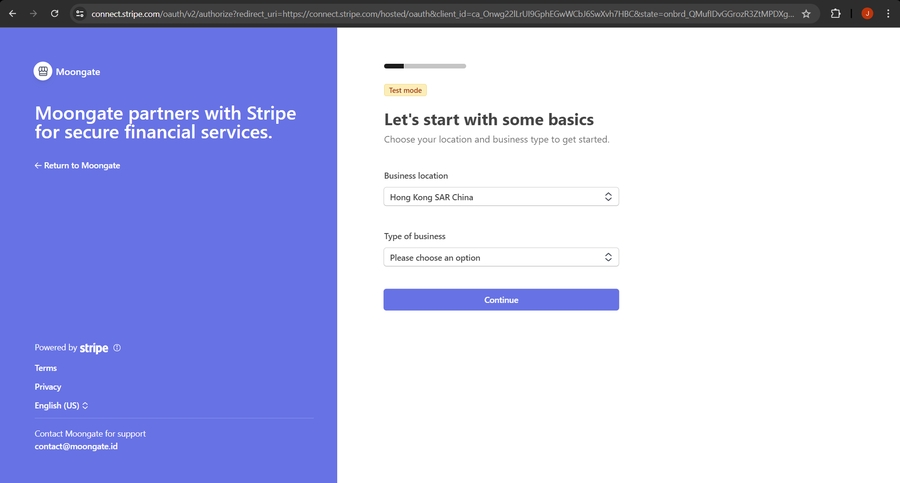
Task: Click the Stripe logo
Action: point(94,348)
